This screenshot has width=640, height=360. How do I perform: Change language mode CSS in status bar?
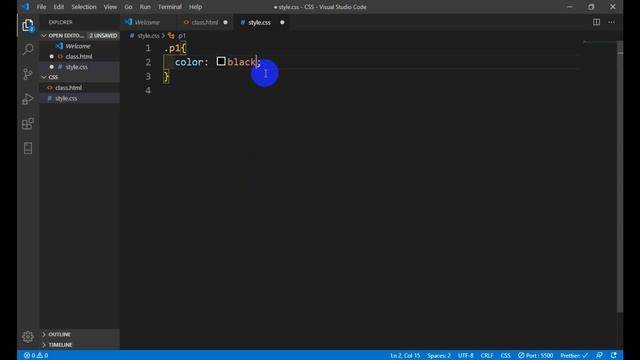(x=505, y=356)
